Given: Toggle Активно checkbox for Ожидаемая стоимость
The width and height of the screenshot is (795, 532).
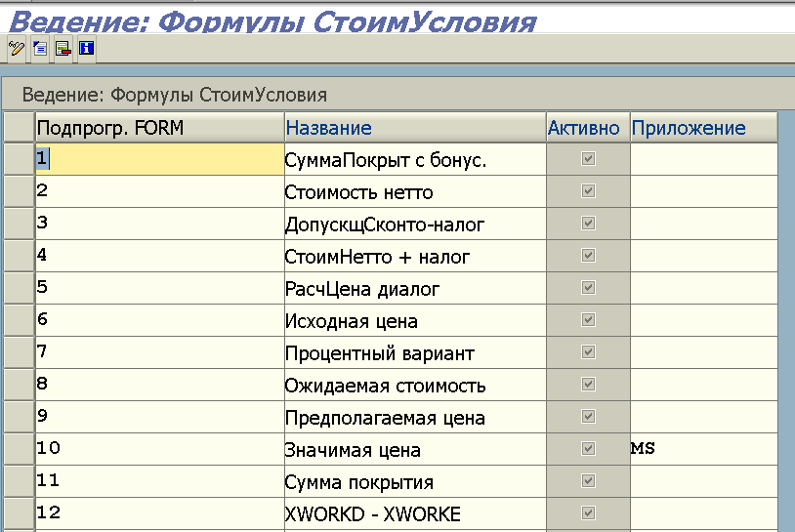Looking at the screenshot, I should pyautogui.click(x=588, y=385).
